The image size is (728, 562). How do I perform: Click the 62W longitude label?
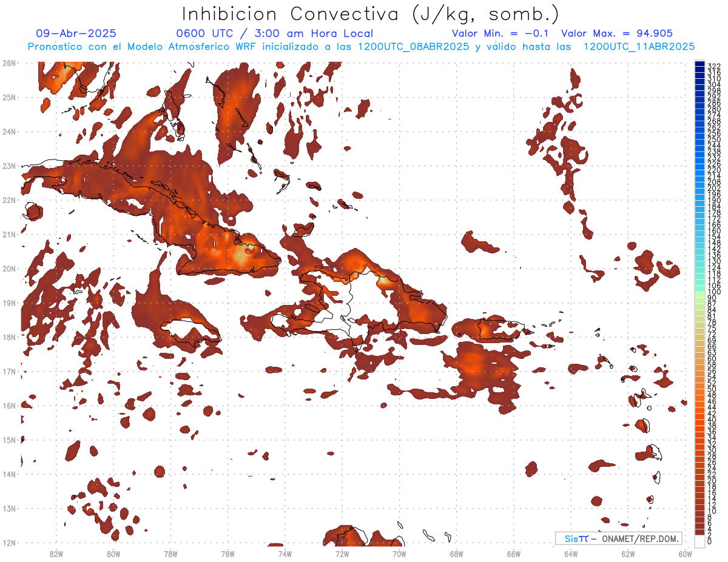pyautogui.click(x=628, y=554)
